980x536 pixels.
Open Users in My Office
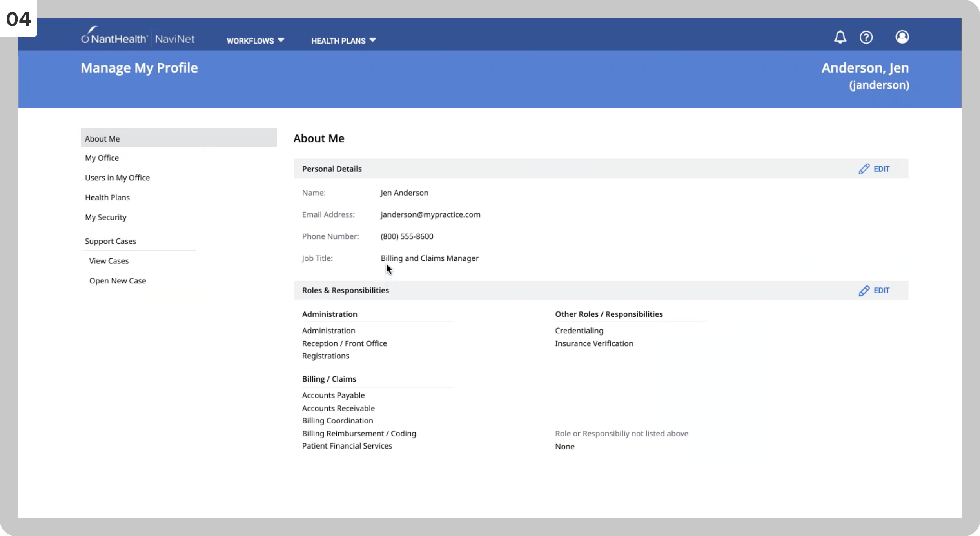tap(117, 178)
